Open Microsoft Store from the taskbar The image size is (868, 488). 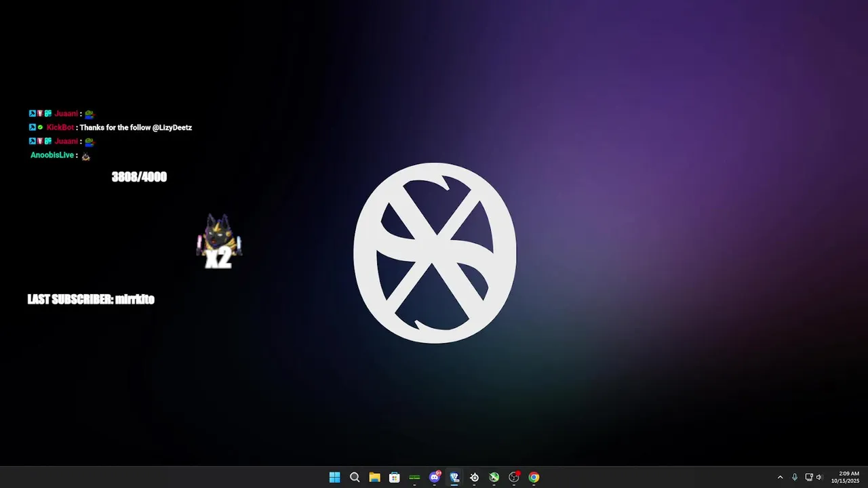(395, 477)
